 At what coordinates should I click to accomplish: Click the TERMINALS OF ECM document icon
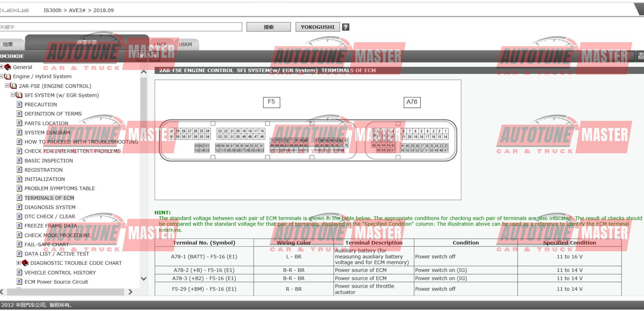click(x=20, y=198)
